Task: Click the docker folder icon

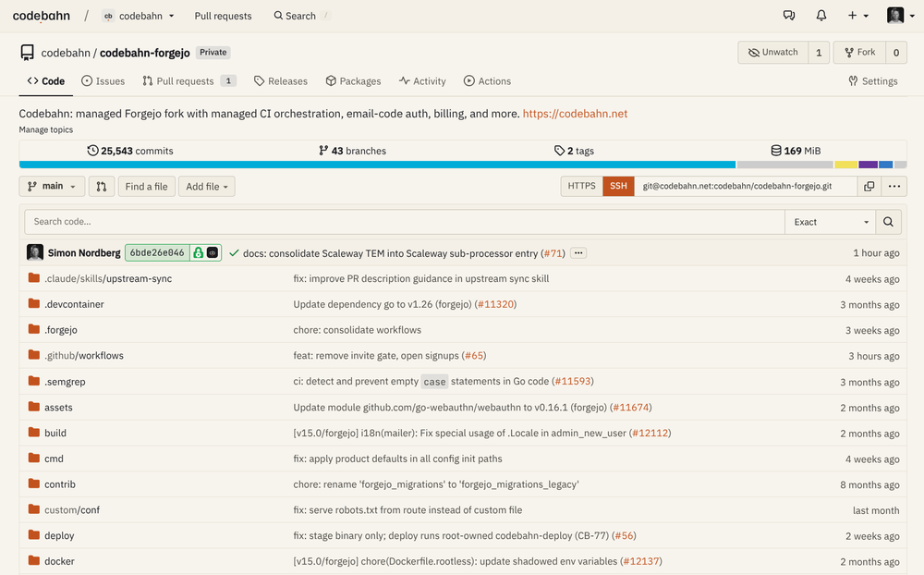Action: click(34, 560)
